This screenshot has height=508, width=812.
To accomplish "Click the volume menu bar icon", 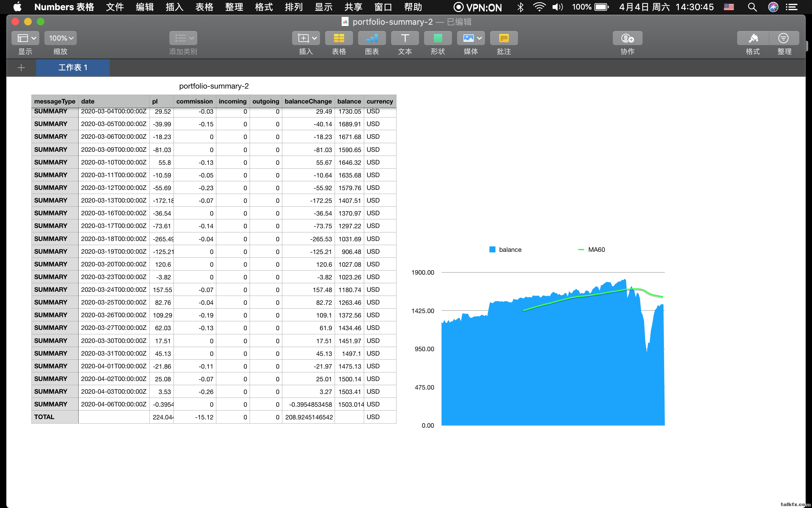I will [x=557, y=7].
